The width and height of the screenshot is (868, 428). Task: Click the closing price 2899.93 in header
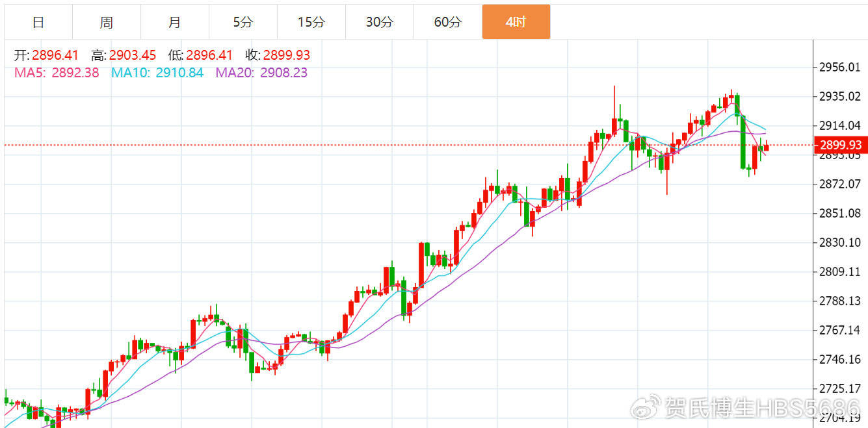tap(287, 56)
